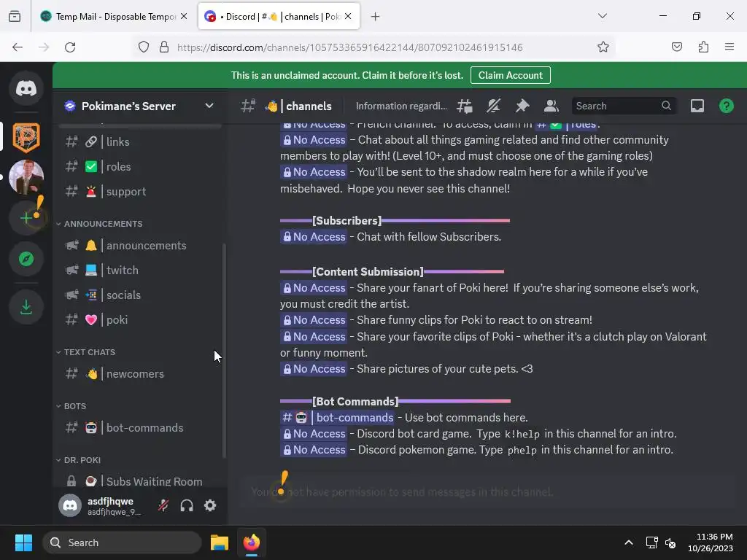747x560 pixels.
Task: Close Temp Mail tab
Action: (x=184, y=16)
